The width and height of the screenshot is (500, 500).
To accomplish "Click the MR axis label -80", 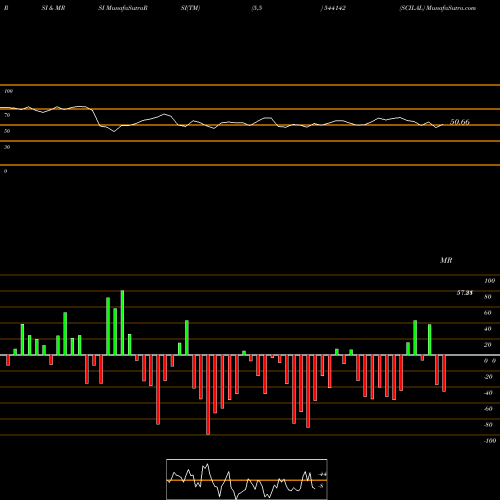I will (488, 425).
